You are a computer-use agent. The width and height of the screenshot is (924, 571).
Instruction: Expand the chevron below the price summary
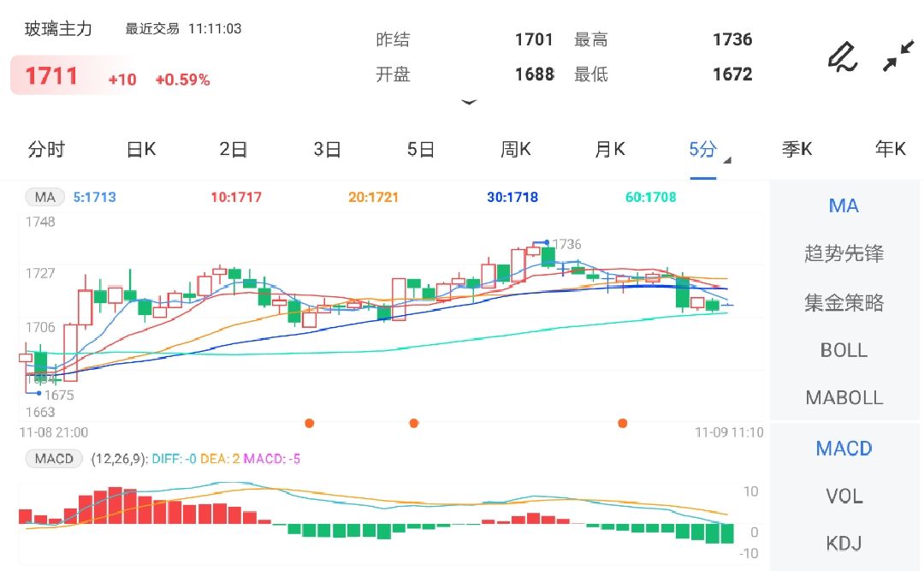pyautogui.click(x=469, y=102)
